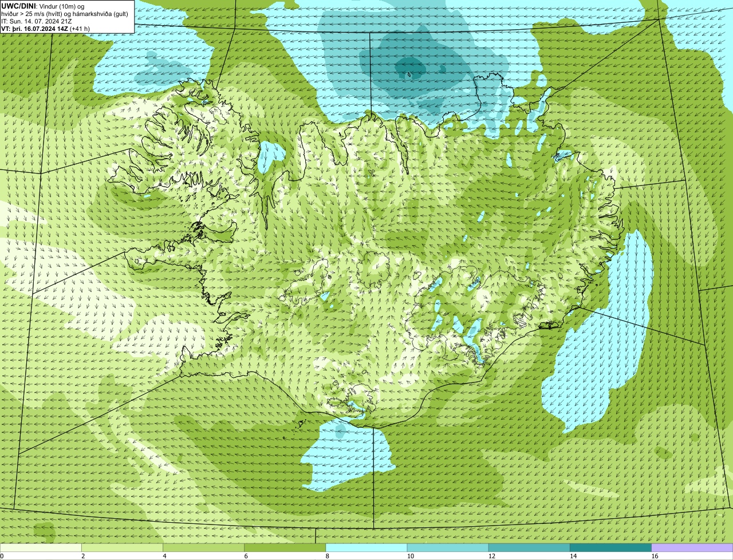
Task: Select the 10–12 m/s turquoise legend swatch
Action: [448, 548]
